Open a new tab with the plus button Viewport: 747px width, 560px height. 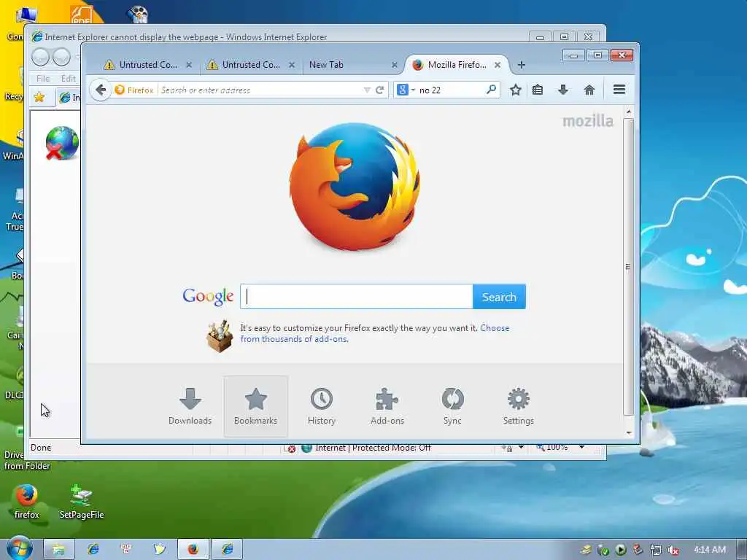click(521, 65)
